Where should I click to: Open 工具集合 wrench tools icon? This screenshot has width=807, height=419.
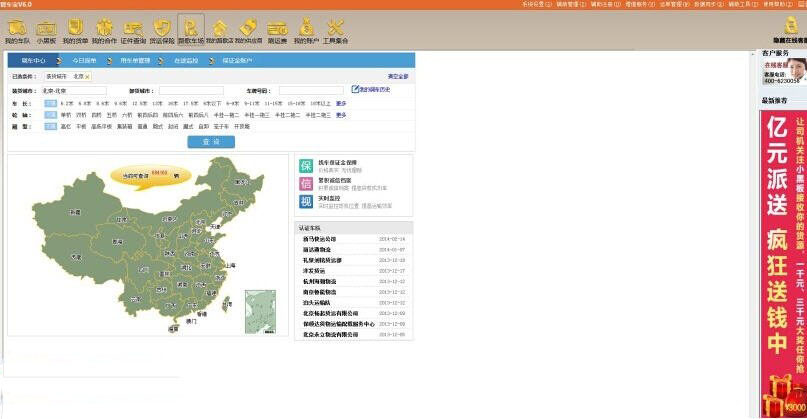click(x=336, y=31)
